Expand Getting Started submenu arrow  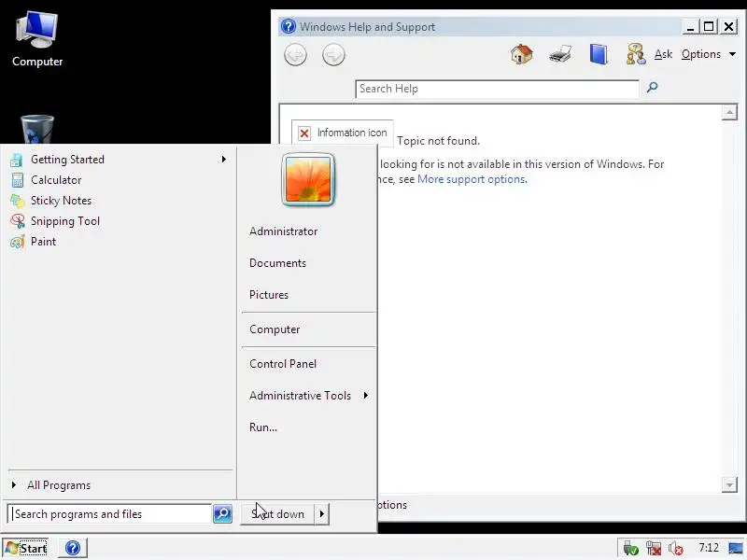click(223, 159)
